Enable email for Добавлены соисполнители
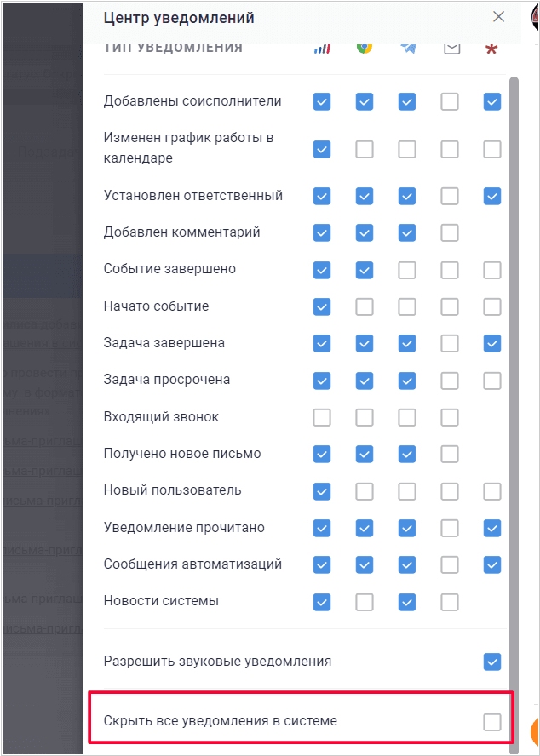The image size is (540, 756). tap(450, 102)
